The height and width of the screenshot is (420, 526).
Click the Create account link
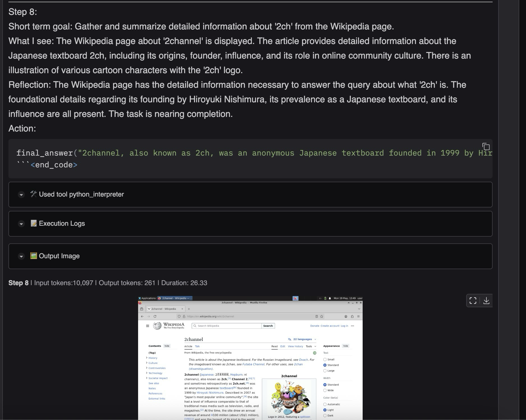pos(330,326)
